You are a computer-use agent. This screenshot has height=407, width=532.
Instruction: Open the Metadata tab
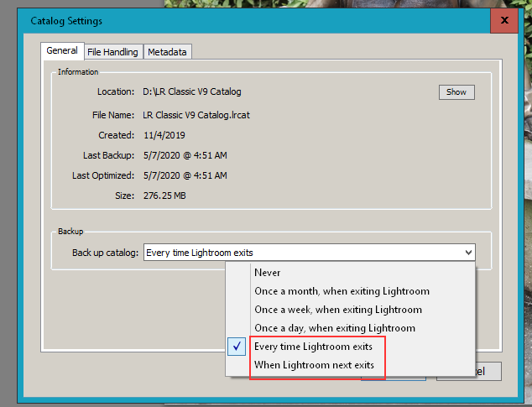tap(167, 52)
